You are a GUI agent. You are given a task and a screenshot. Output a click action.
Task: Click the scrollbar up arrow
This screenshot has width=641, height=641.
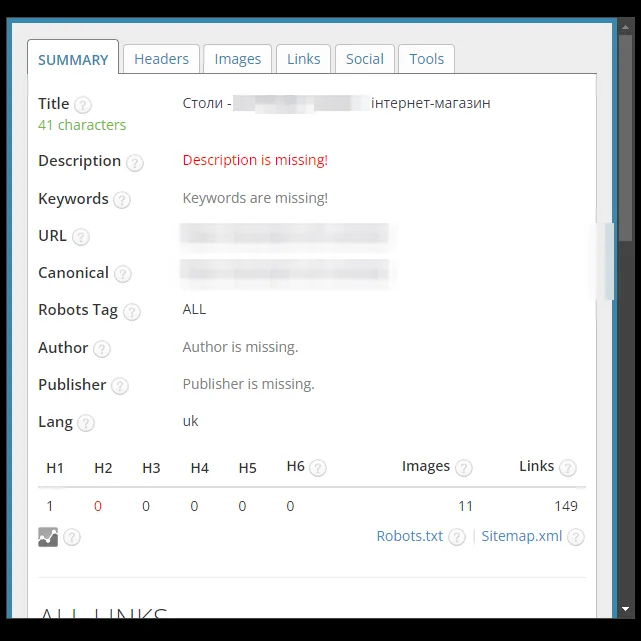pos(625,27)
